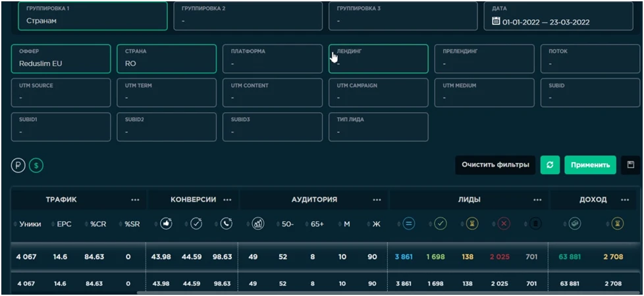Sort by audience people group icon
Screen dimensions: 644x296
(258, 223)
